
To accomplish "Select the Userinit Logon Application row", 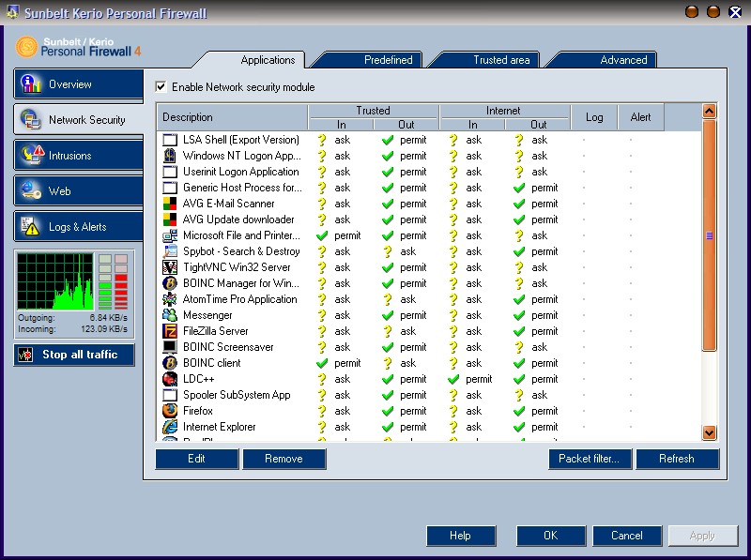I will pyautogui.click(x=429, y=172).
